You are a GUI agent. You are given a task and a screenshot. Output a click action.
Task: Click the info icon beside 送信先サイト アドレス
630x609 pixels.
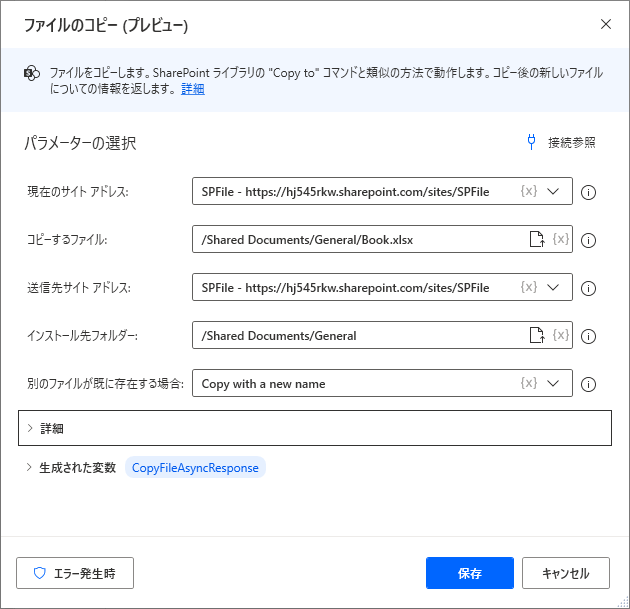pyautogui.click(x=588, y=288)
